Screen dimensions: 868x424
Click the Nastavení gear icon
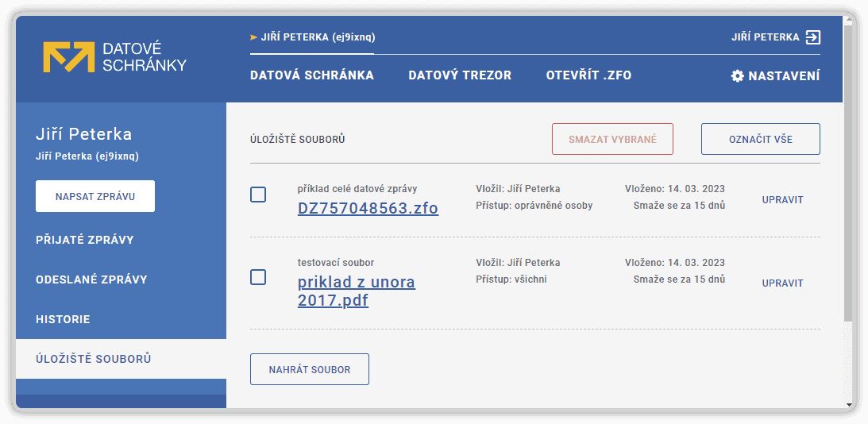[737, 76]
